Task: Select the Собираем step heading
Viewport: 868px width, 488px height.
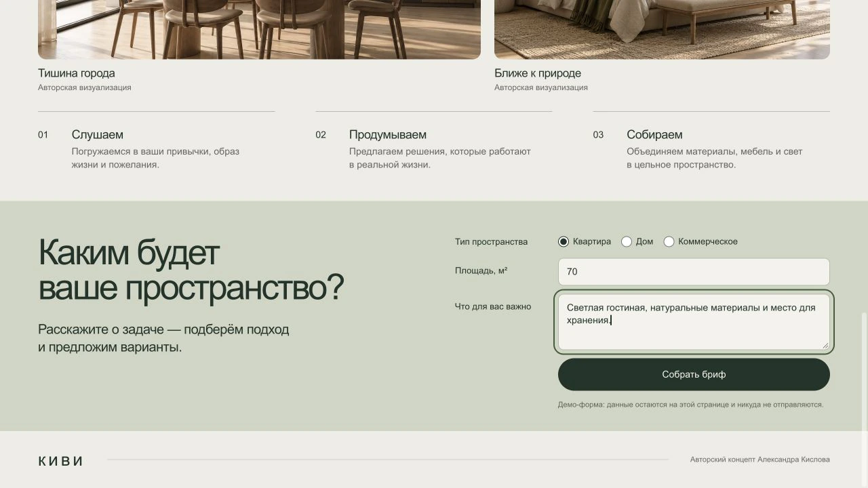Action: click(x=654, y=135)
